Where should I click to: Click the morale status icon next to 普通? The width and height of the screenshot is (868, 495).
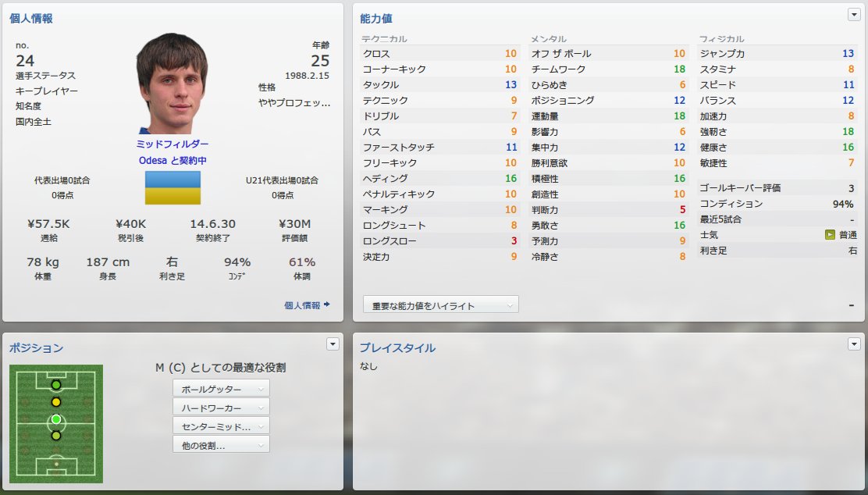[829, 235]
